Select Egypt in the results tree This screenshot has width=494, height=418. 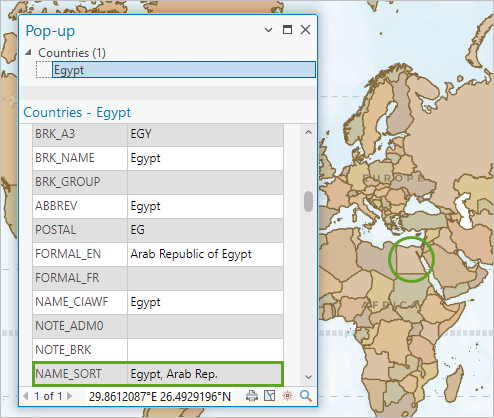click(184, 70)
